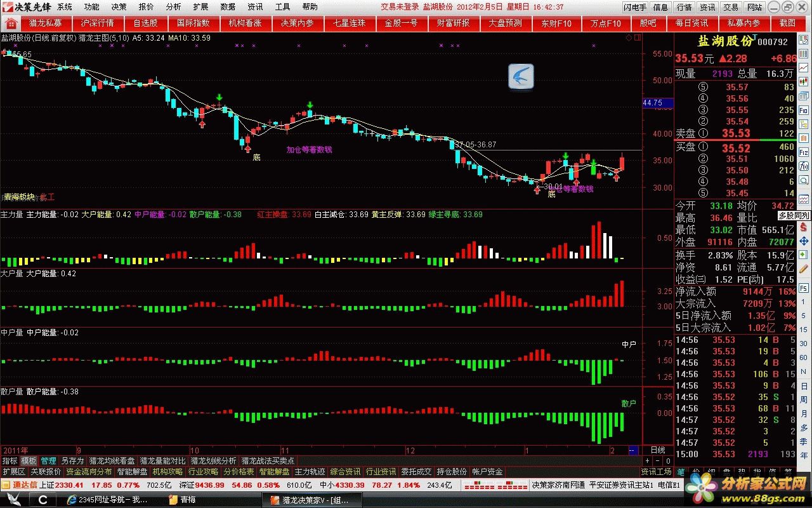Open the 青梅 folder taskbar item
Screen dimensions: 812x508
(x=183, y=500)
